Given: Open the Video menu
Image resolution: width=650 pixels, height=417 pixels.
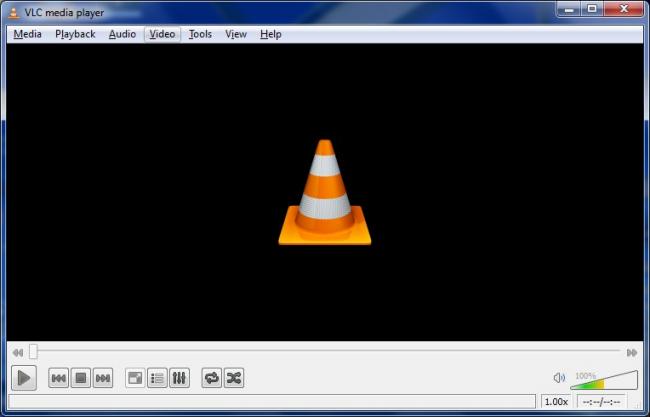Looking at the screenshot, I should (x=162, y=34).
